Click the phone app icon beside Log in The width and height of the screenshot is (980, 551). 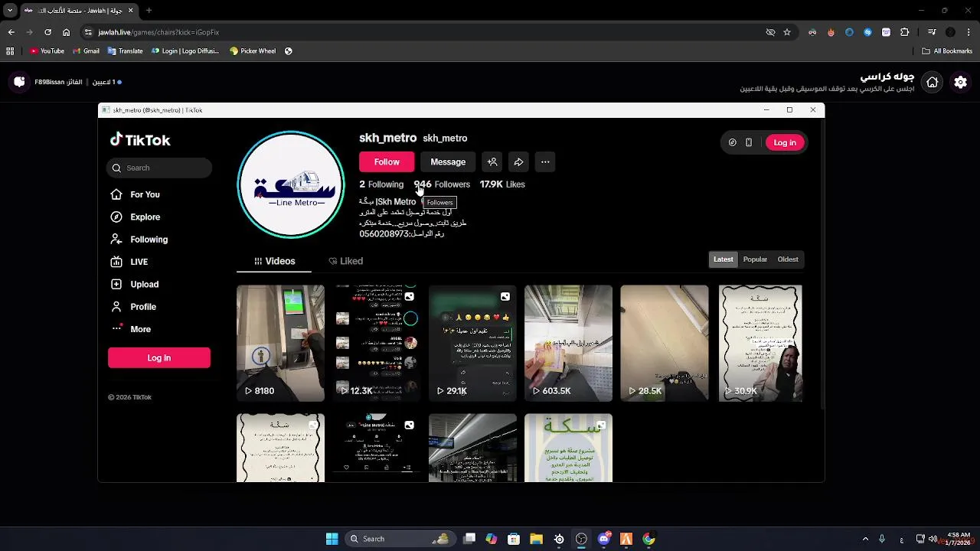[x=749, y=142]
